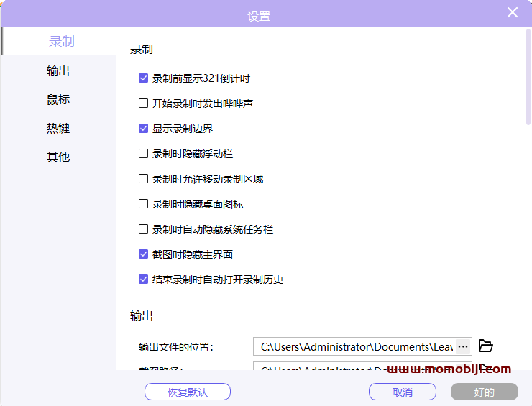Check 录制时允许移动录制区域 option
Screen dimensions: 532x406
(x=143, y=179)
